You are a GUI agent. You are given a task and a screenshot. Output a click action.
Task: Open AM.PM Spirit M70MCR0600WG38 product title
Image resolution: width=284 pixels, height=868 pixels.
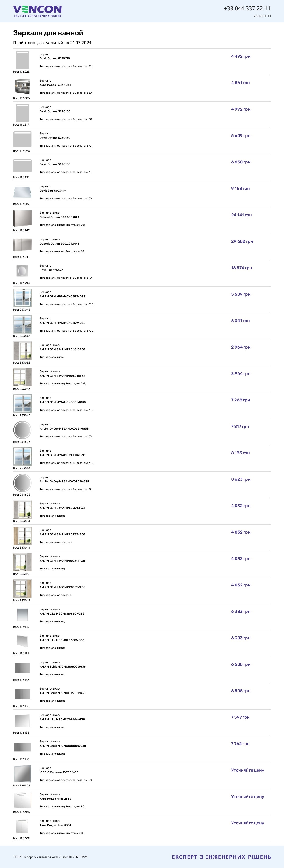63,666
